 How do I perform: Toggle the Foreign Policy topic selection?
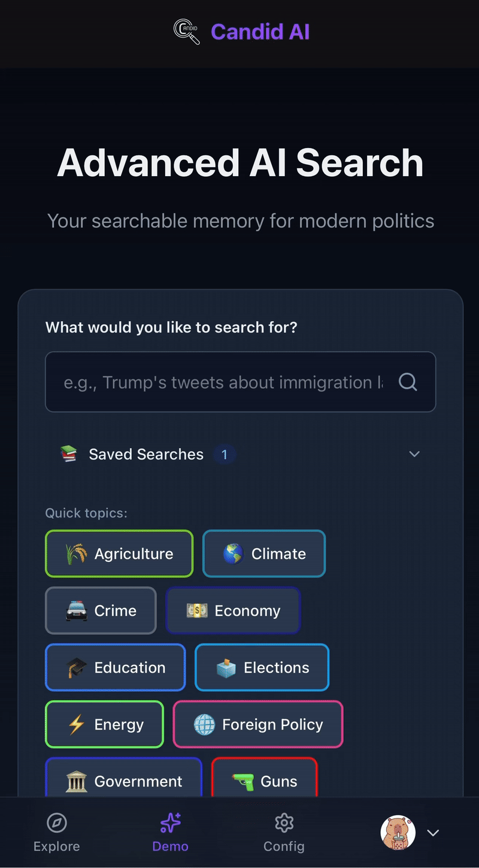[x=258, y=724]
